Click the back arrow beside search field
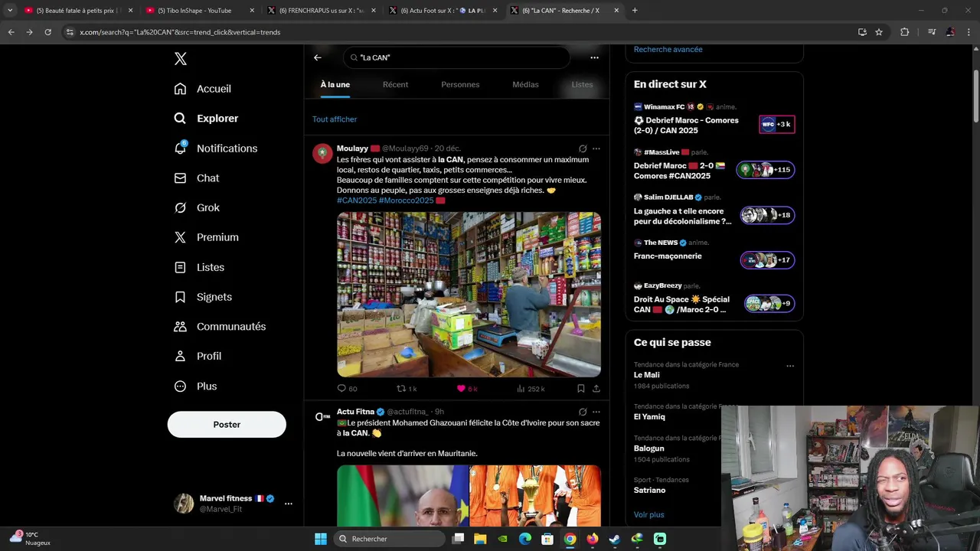This screenshot has height=551, width=980. tap(318, 57)
